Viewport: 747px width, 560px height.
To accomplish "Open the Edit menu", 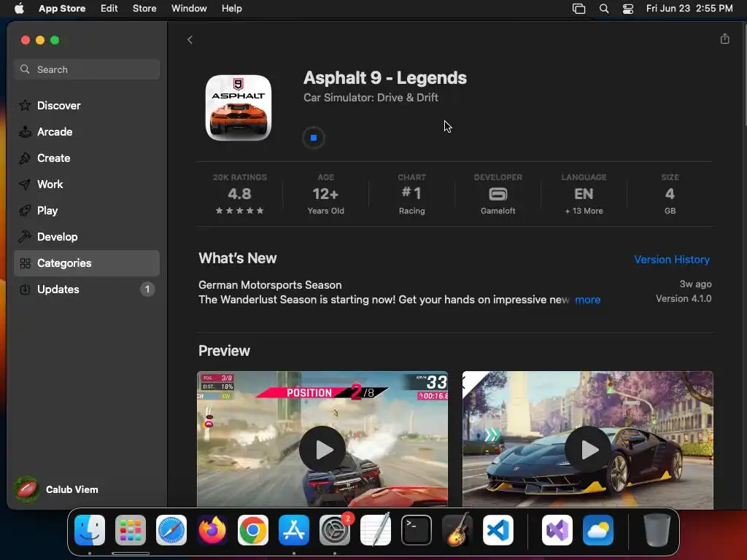I will point(109,9).
